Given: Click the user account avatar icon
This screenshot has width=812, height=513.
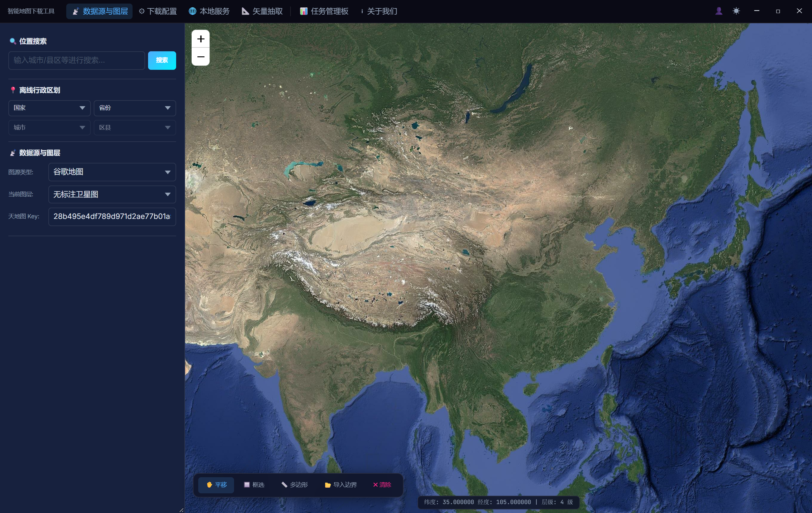Looking at the screenshot, I should [x=719, y=11].
